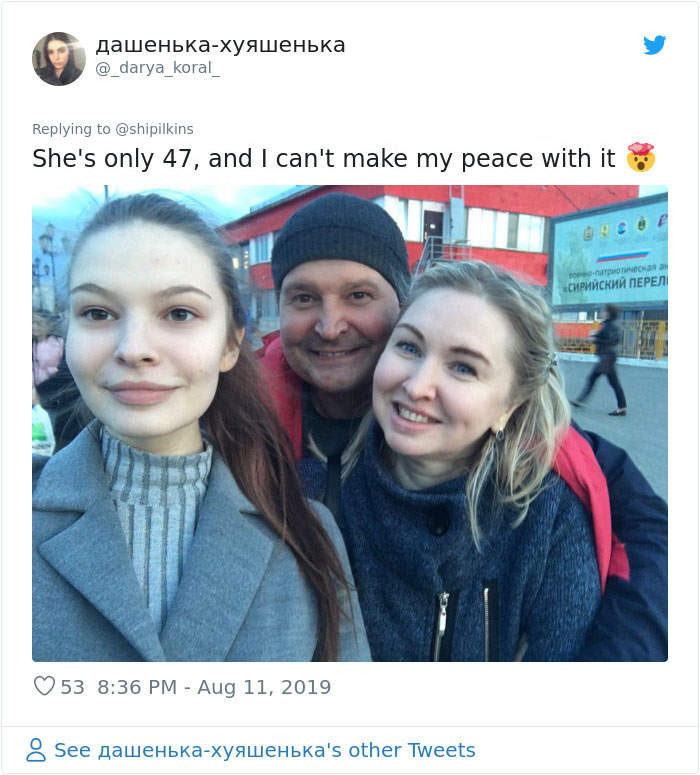Open the See дашенька-хуяшенька's other Tweets link

pyautogui.click(x=265, y=750)
